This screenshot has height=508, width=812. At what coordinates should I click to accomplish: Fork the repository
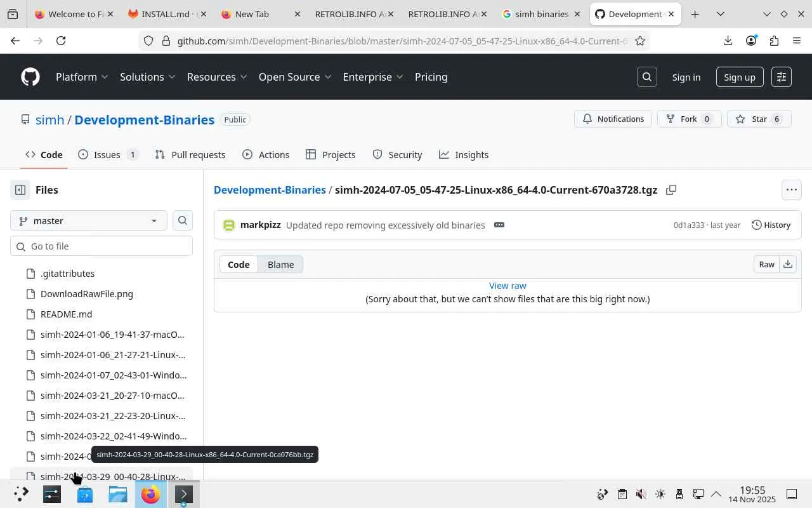[x=689, y=119]
